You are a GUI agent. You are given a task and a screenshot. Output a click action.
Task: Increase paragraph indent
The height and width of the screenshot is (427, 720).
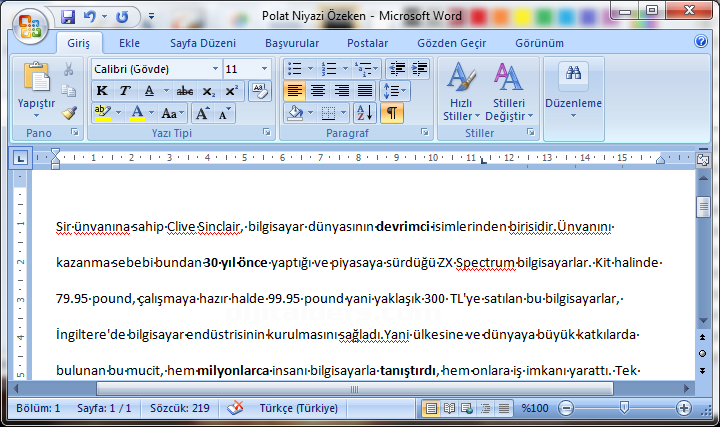click(x=420, y=69)
